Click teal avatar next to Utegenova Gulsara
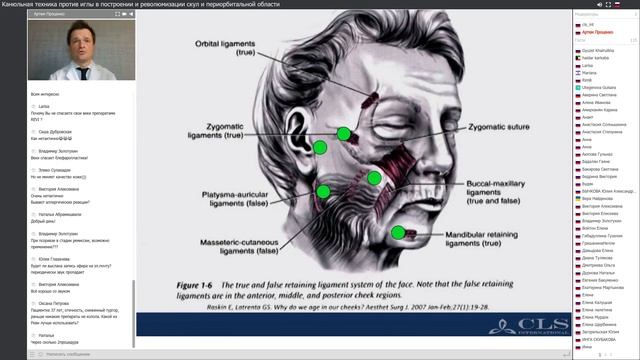This screenshot has height=360, width=640. tap(578, 87)
